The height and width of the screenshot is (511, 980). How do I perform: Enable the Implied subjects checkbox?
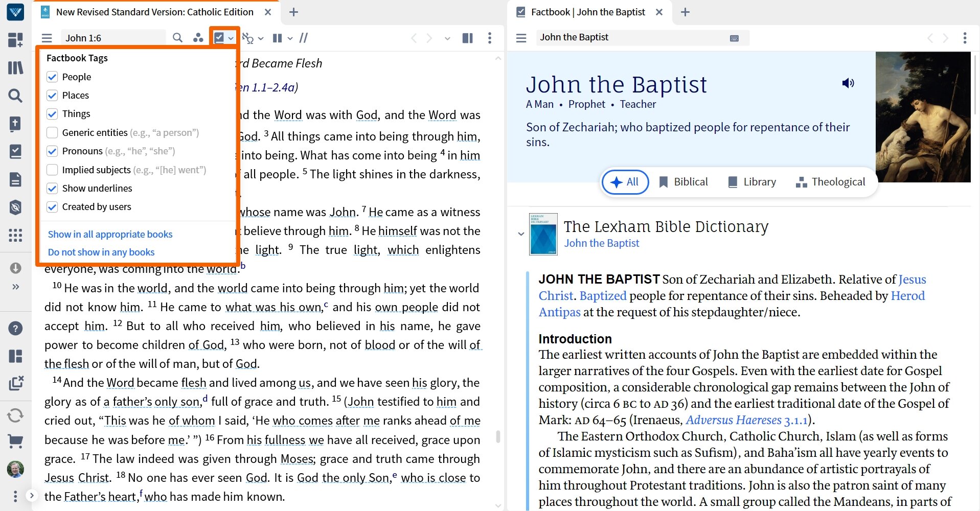[52, 170]
